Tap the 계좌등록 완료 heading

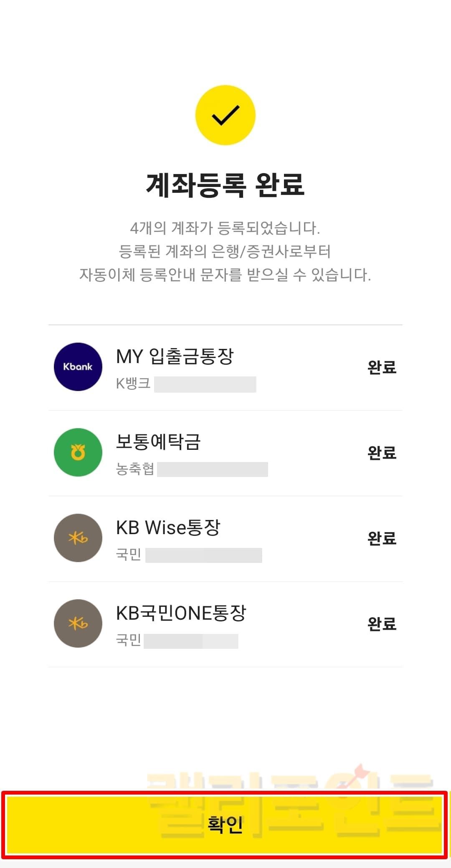coord(225,184)
